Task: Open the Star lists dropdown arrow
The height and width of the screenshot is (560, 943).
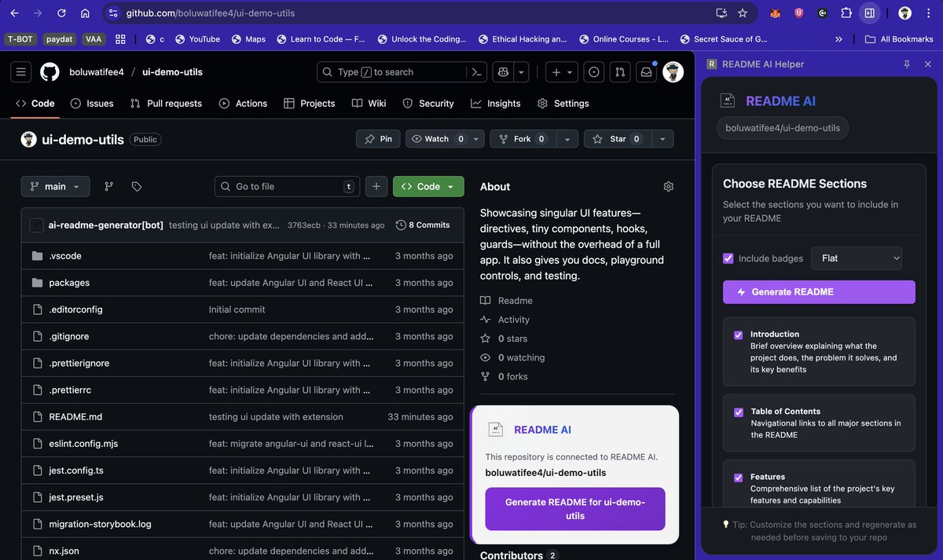Action: pyautogui.click(x=662, y=139)
